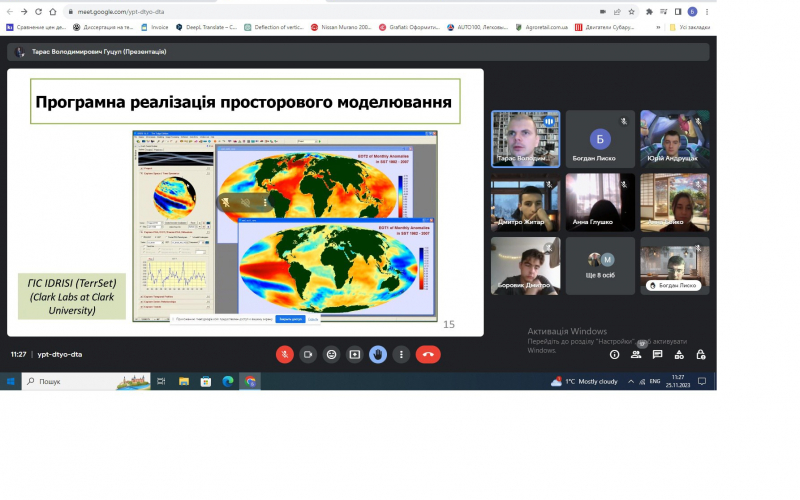Turn on the camera in Meet
The width and height of the screenshot is (800, 500).
[308, 355]
